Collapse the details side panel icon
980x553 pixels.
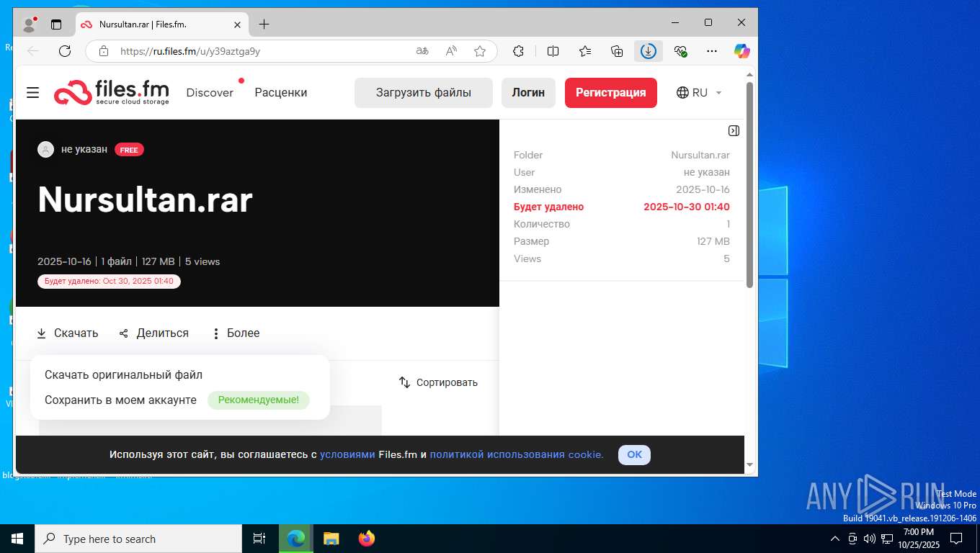[734, 131]
